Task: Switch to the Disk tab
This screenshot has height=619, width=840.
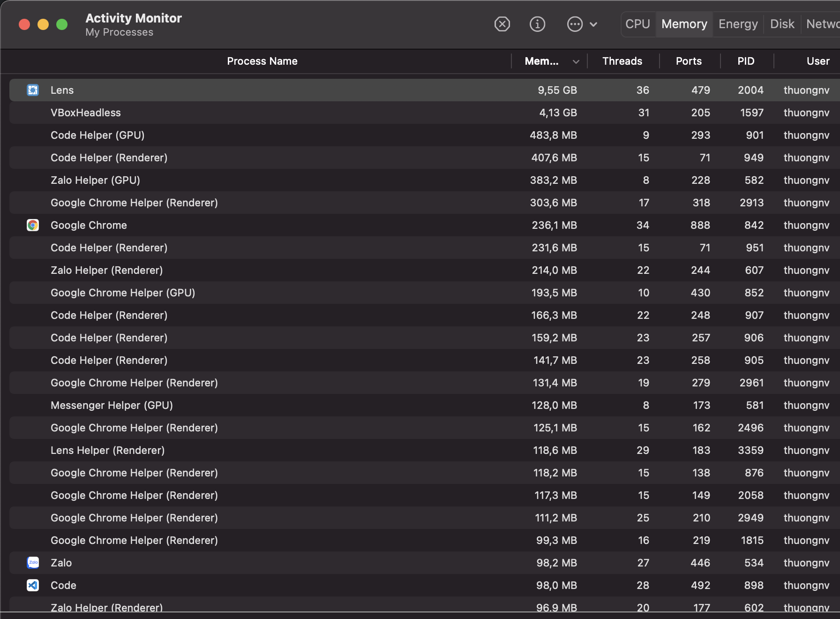Action: pos(782,24)
